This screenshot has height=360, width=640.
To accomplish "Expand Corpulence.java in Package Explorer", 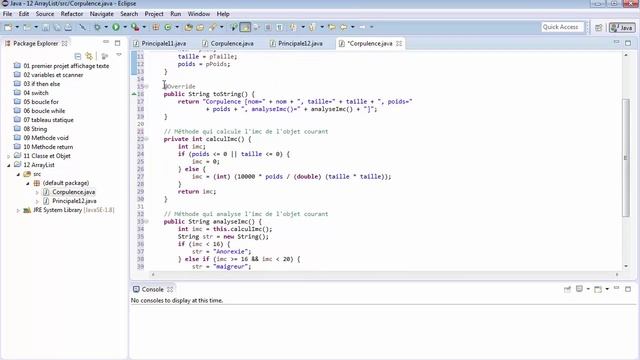I will click(x=37, y=192).
